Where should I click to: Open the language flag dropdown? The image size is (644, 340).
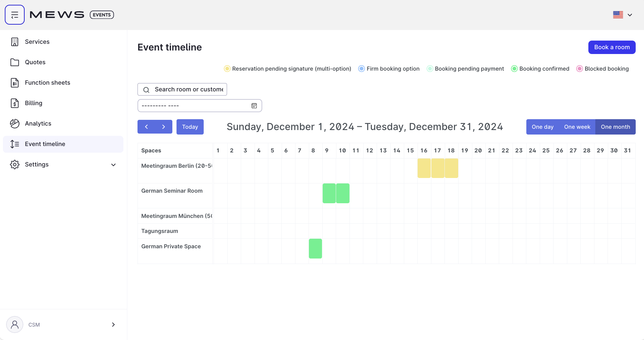pos(622,15)
